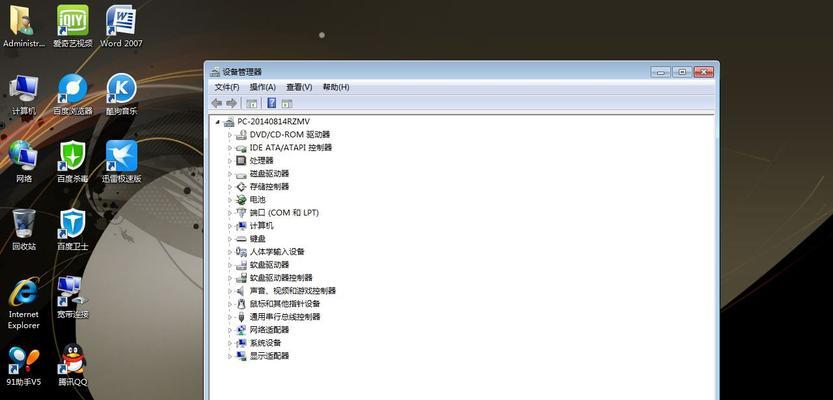Select the 网络 desktop icon

point(23,162)
